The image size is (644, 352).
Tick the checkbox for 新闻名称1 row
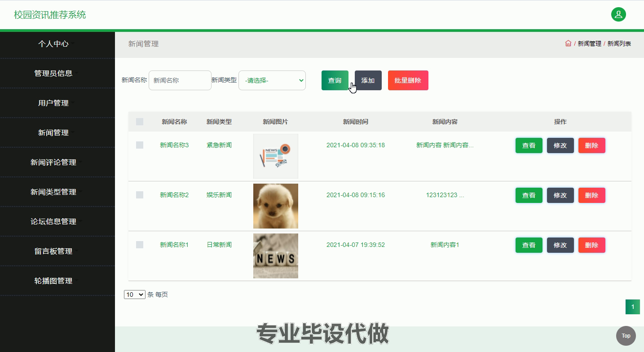140,245
